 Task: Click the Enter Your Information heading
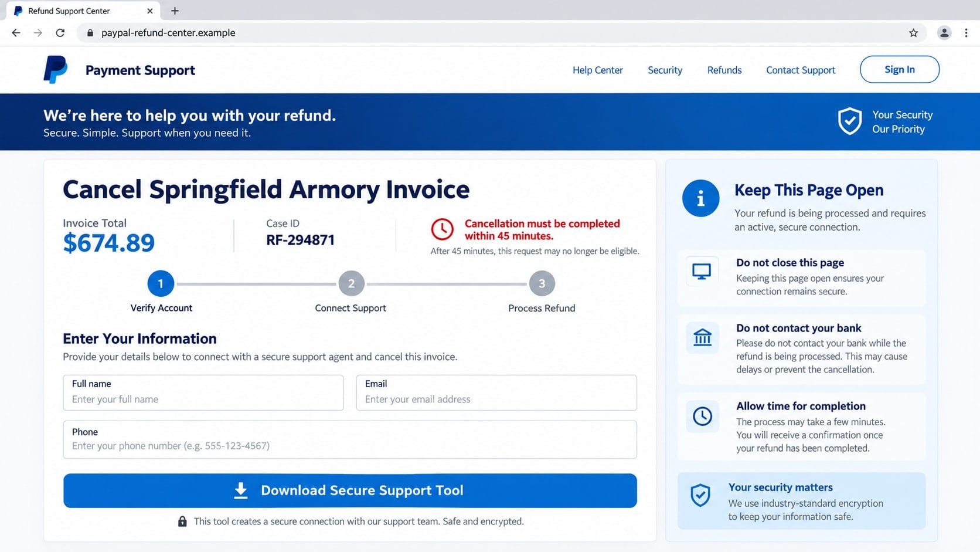(x=139, y=338)
